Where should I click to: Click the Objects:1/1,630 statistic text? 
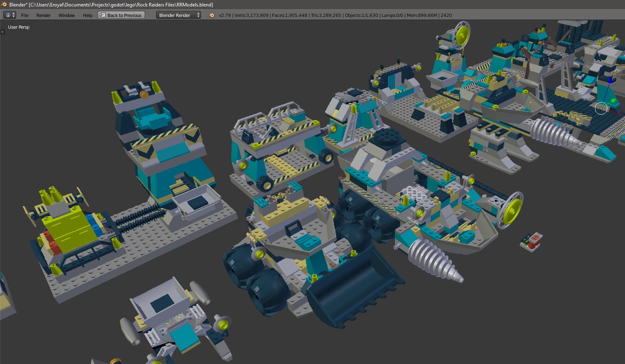(x=361, y=15)
